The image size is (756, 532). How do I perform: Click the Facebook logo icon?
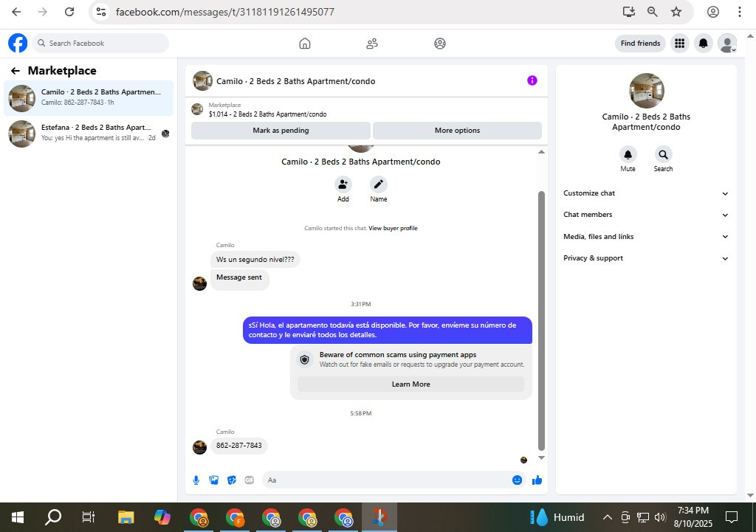(18, 44)
